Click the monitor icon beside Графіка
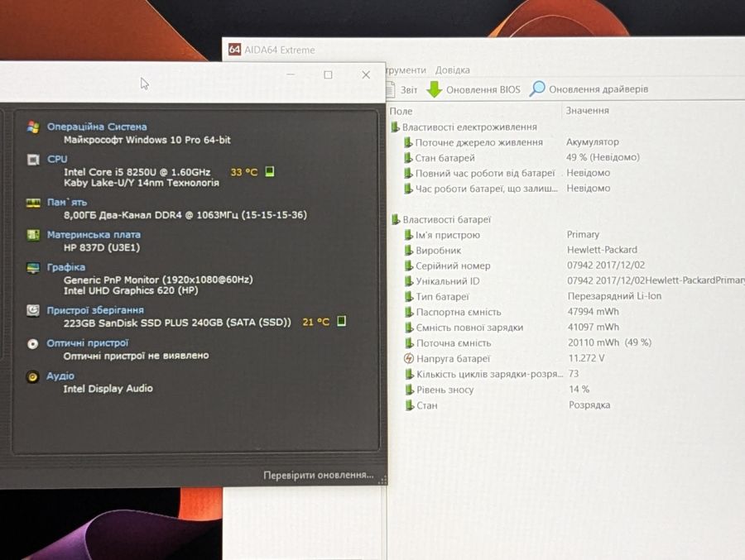745x560 pixels. pos(33,268)
